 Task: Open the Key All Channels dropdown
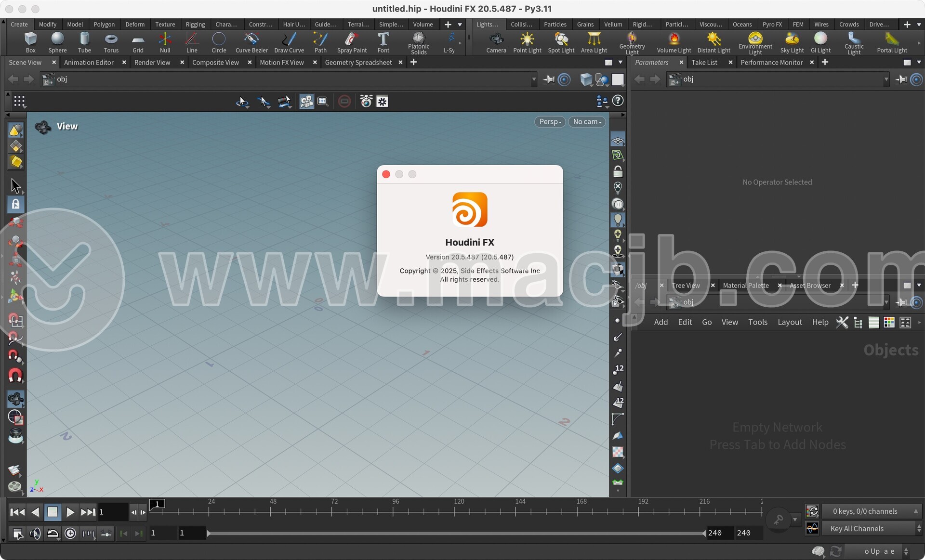click(x=872, y=529)
